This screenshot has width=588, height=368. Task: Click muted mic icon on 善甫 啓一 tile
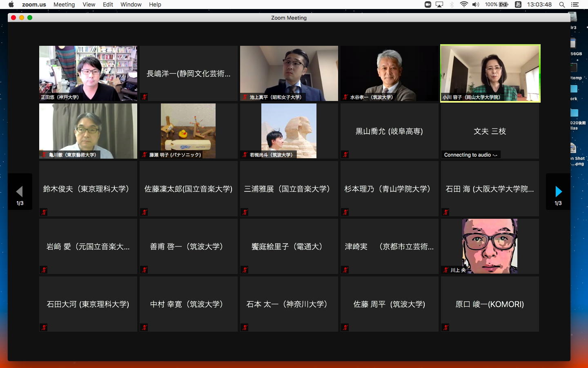(x=144, y=270)
